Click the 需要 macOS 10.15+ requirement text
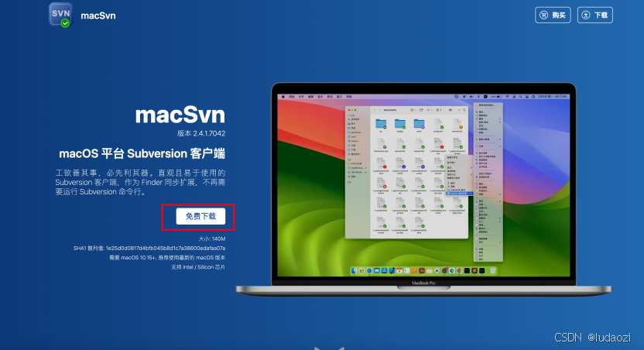644x350 pixels. pos(167,258)
